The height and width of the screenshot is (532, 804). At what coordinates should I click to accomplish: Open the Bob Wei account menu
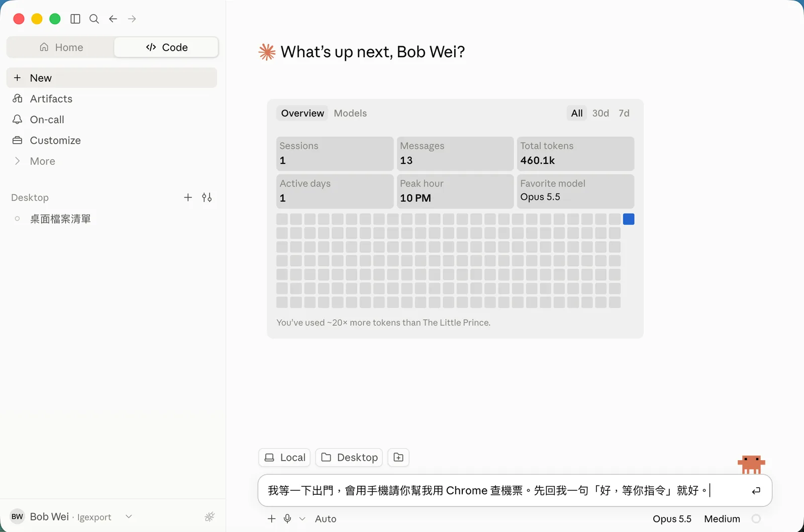71,516
